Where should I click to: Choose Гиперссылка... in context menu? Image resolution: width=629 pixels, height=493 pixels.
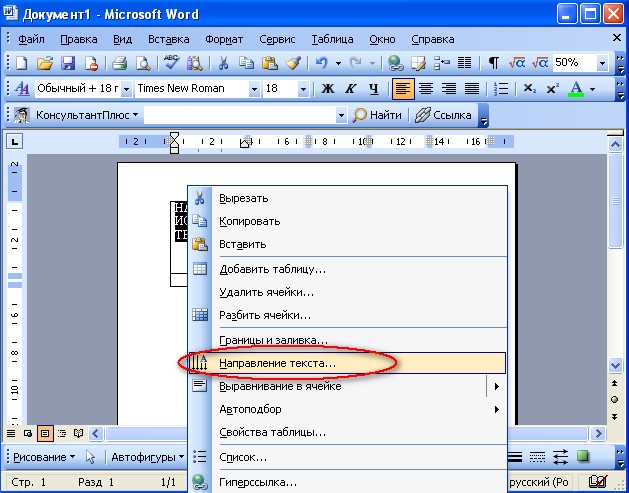347,482
